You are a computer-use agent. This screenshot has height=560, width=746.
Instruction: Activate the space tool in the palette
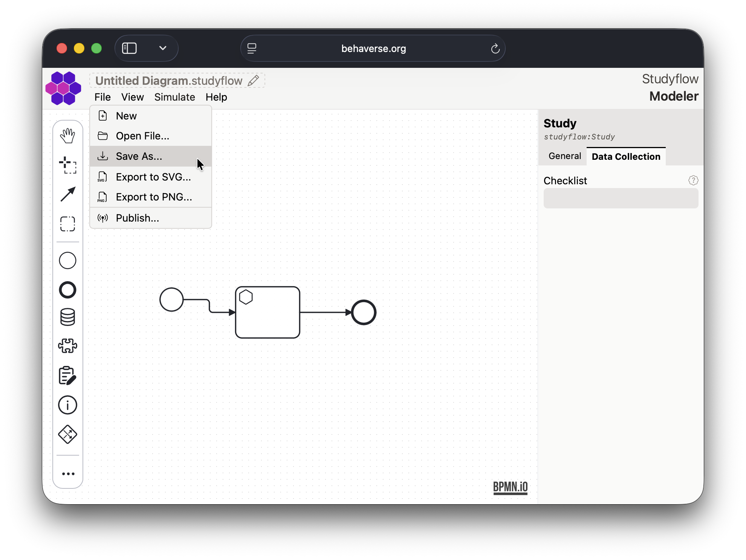click(68, 165)
